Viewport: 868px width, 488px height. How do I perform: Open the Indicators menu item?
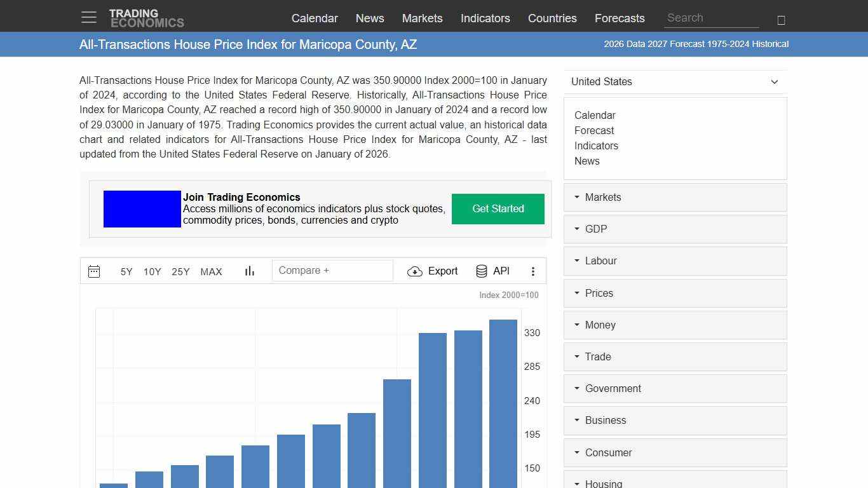click(485, 18)
